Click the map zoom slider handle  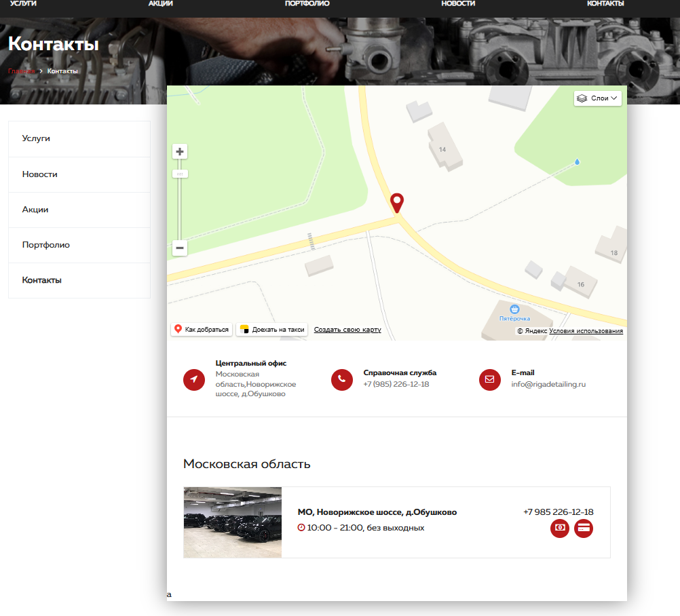coord(180,174)
